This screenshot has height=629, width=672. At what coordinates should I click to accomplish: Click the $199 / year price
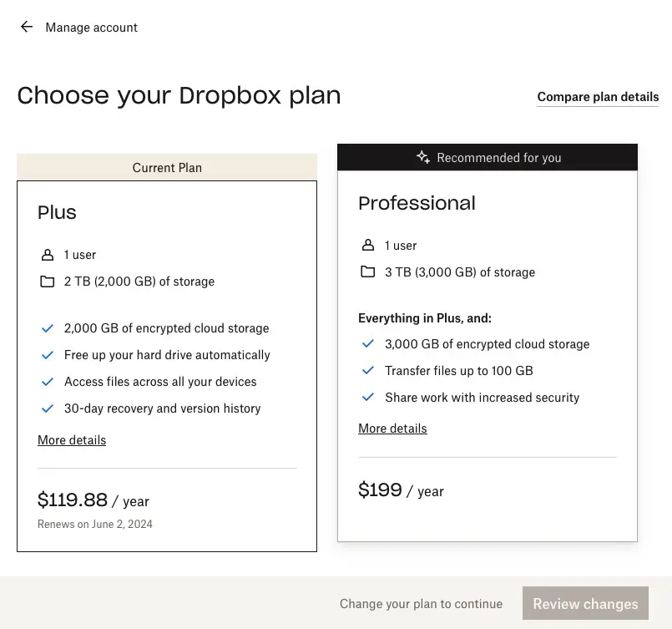[x=401, y=490]
